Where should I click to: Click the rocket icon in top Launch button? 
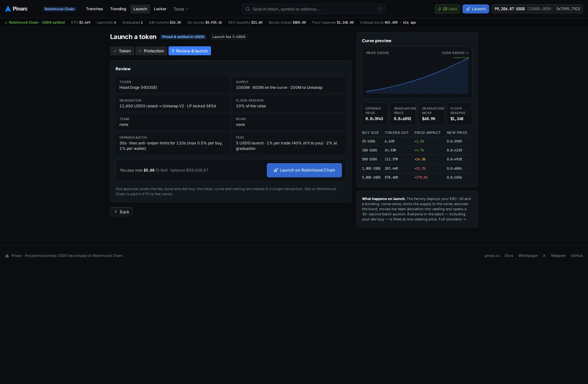click(x=468, y=9)
